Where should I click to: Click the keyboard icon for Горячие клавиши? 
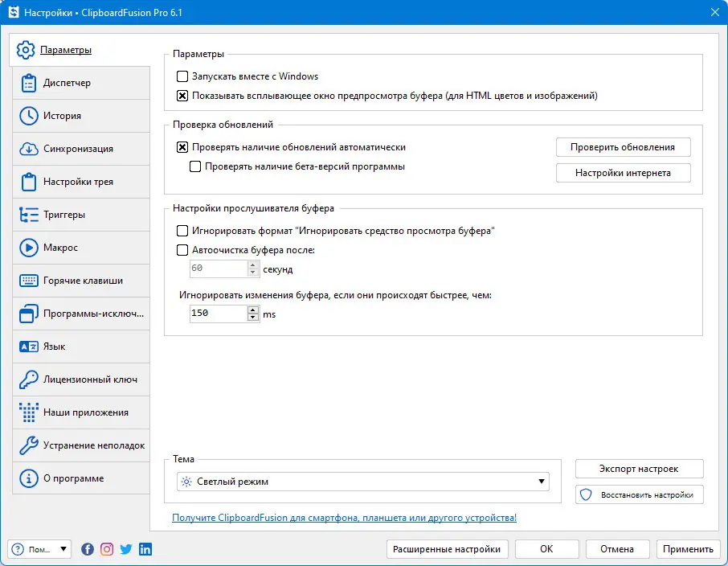click(30, 281)
